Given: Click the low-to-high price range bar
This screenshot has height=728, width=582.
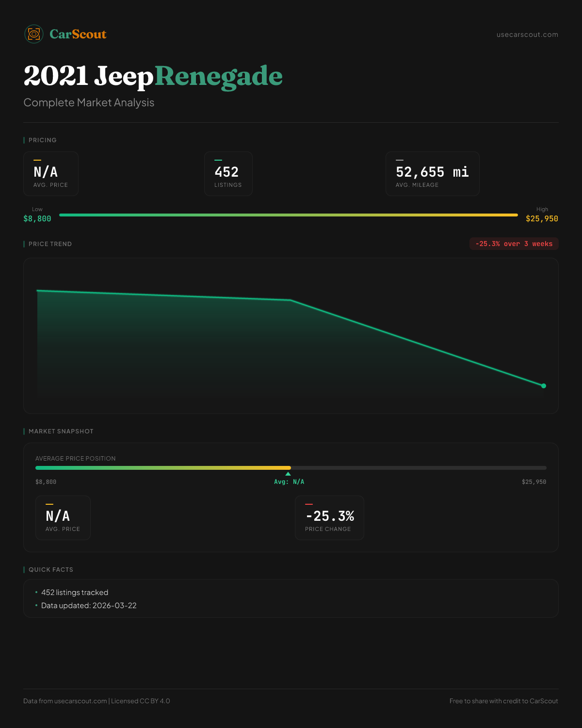Looking at the screenshot, I should [x=289, y=215].
